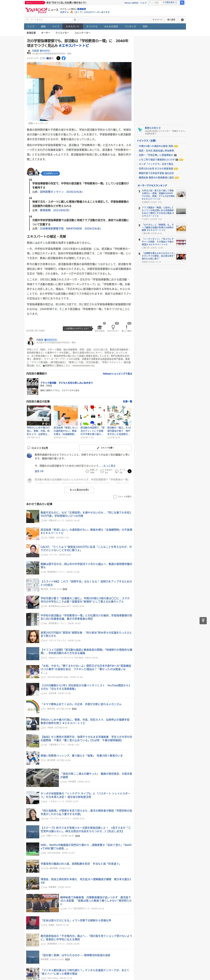Open the オーサー sub-menu item
The width and height of the screenshot is (210, 980).
tap(46, 33)
